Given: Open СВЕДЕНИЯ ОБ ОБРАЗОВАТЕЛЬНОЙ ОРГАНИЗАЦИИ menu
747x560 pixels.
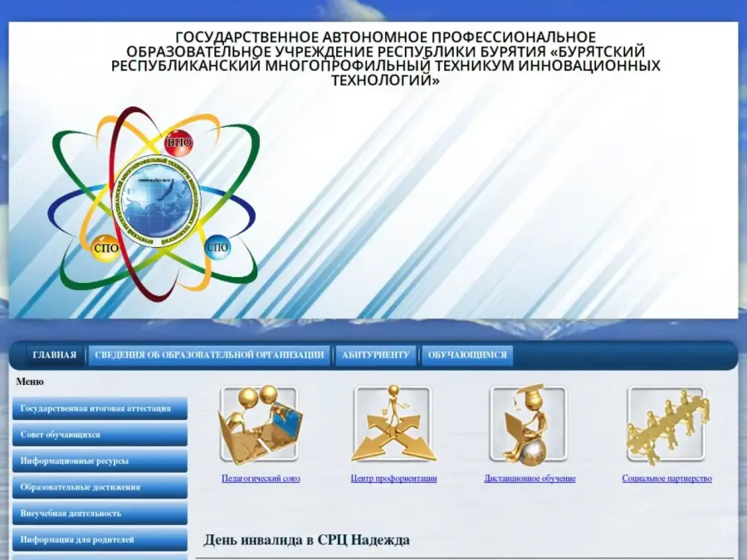Looking at the screenshot, I should (x=209, y=355).
